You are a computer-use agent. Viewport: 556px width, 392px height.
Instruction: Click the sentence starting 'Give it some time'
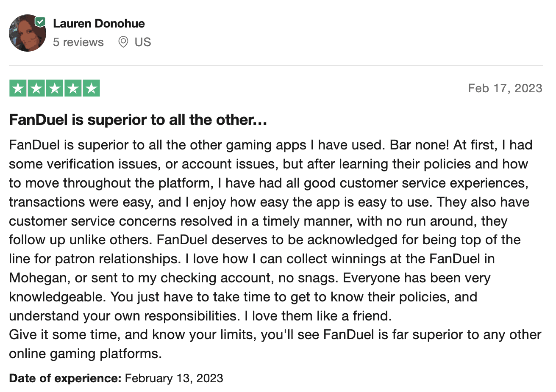click(275, 334)
